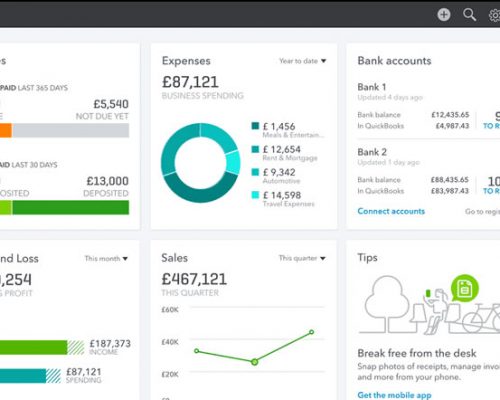Click the £5,540 not due yet amount
500x400 pixels.
111,104
